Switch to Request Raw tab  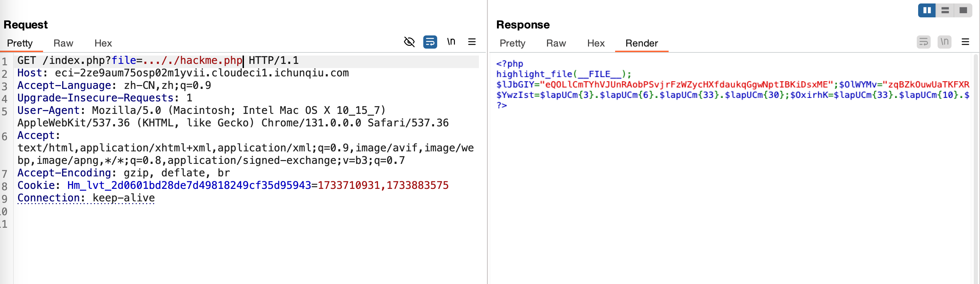pos(63,43)
